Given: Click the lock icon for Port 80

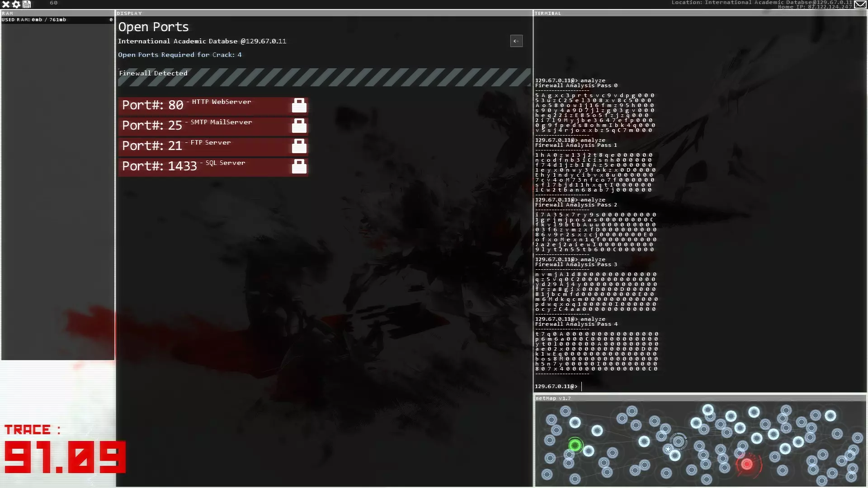Looking at the screenshot, I should point(299,105).
